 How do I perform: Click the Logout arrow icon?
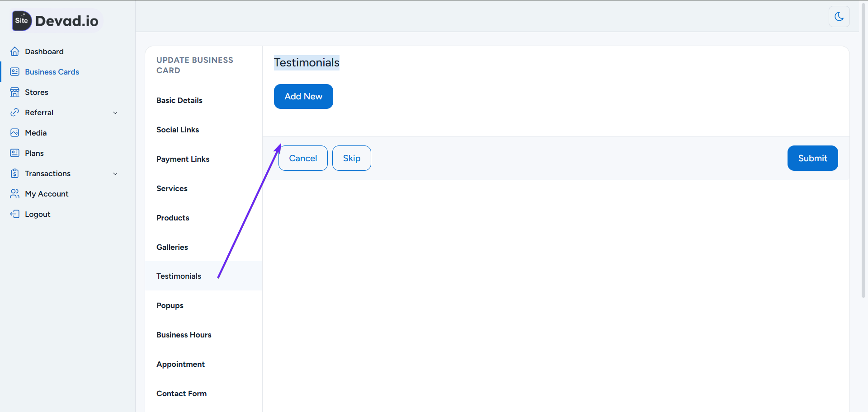15,214
